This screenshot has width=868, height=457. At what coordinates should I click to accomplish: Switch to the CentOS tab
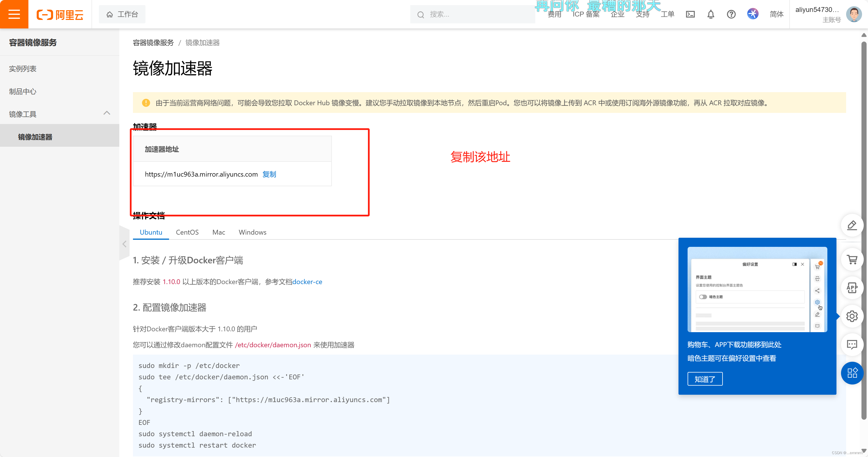(x=187, y=232)
